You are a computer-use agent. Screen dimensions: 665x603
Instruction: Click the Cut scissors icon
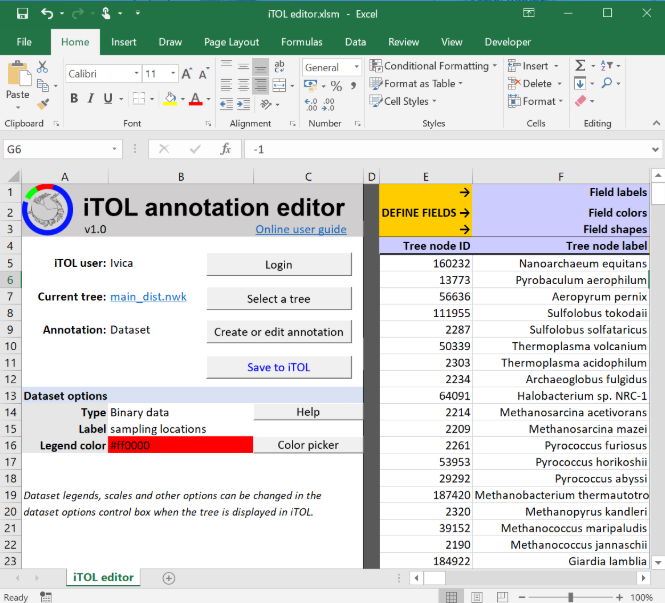tap(43, 67)
